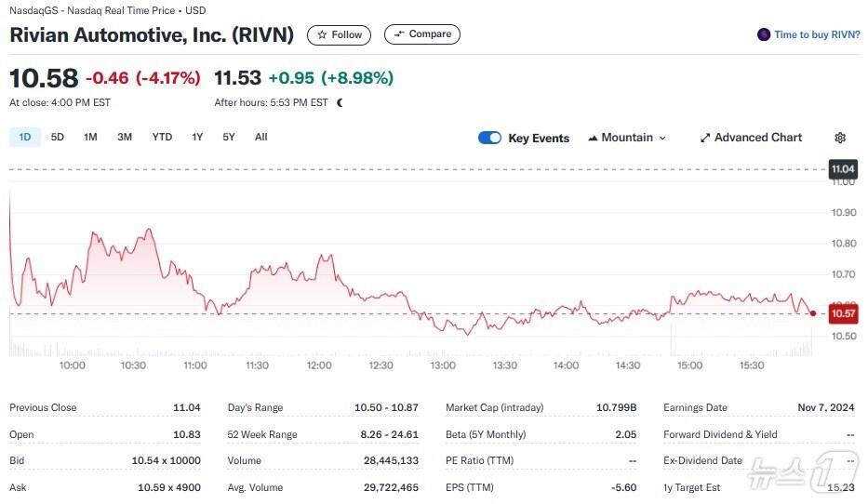The width and height of the screenshot is (868, 504).
Task: Click the after-hours moon icon
Action: click(340, 103)
